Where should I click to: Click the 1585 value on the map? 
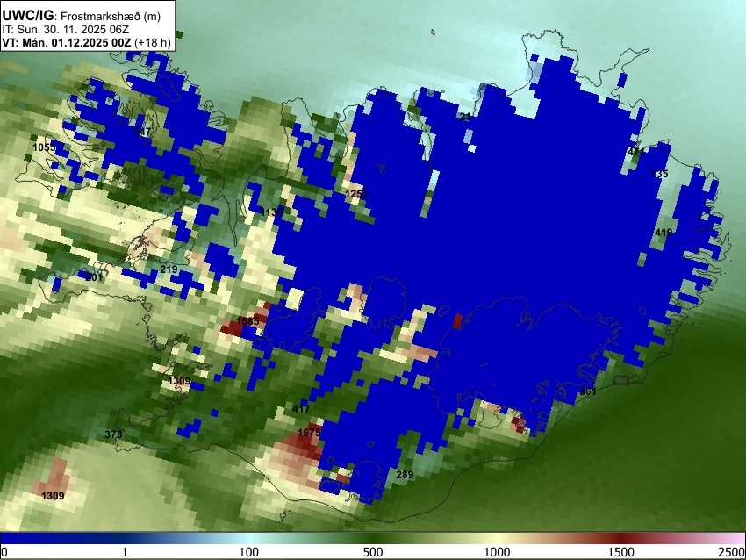tap(247, 320)
